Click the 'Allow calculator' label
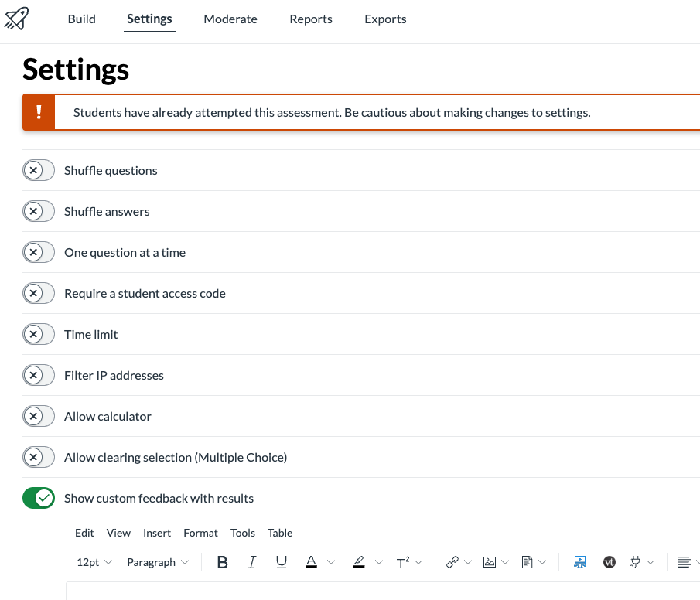This screenshot has height=600, width=700. (108, 417)
